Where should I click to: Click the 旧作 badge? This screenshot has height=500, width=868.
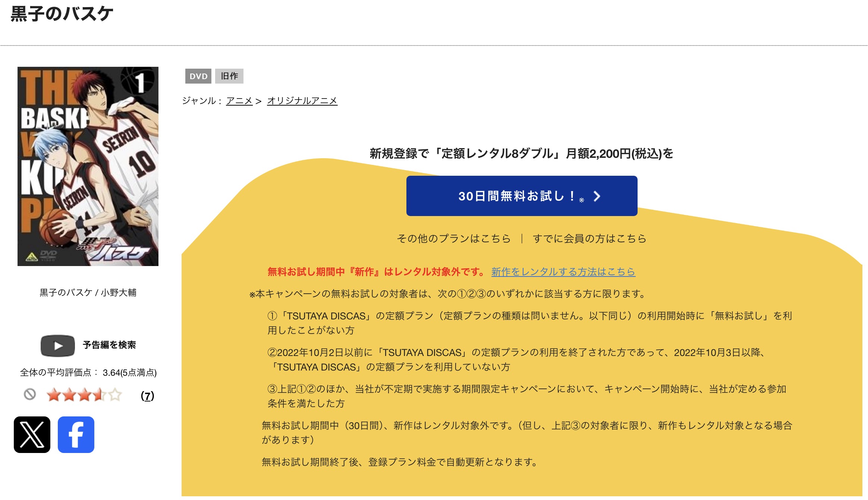coord(229,76)
